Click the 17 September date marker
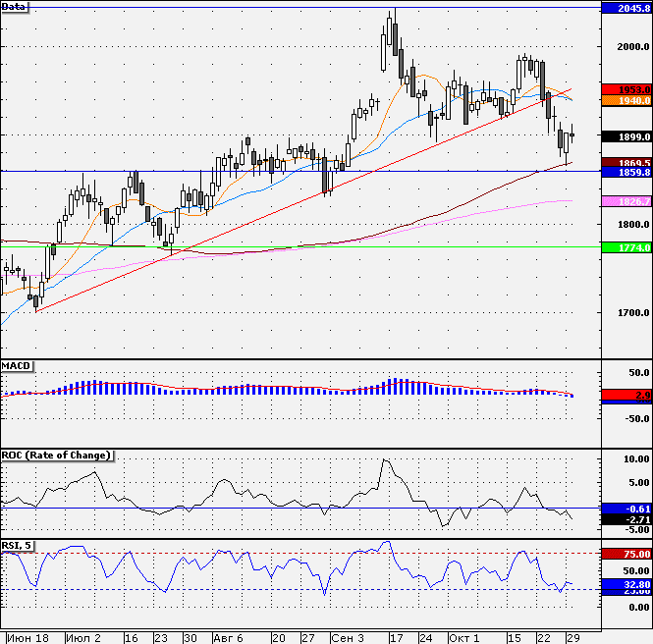Viewport: 653px width, 644px height. click(x=396, y=638)
